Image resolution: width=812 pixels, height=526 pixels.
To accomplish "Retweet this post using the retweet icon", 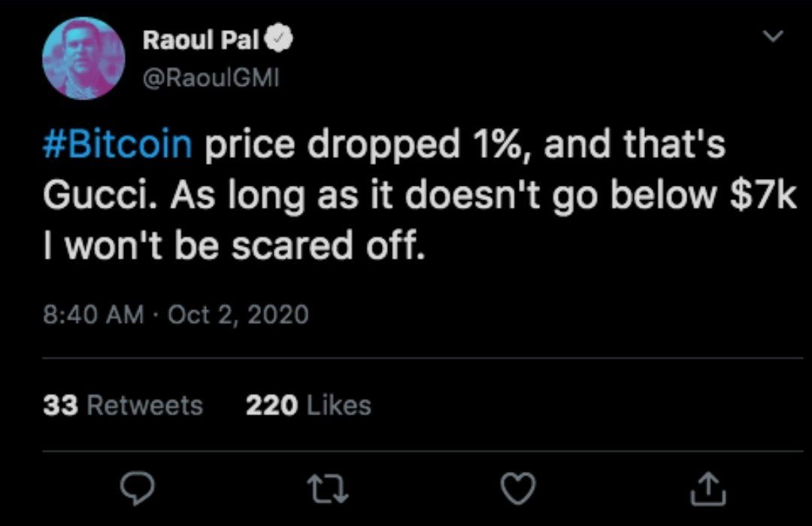I will (328, 489).
